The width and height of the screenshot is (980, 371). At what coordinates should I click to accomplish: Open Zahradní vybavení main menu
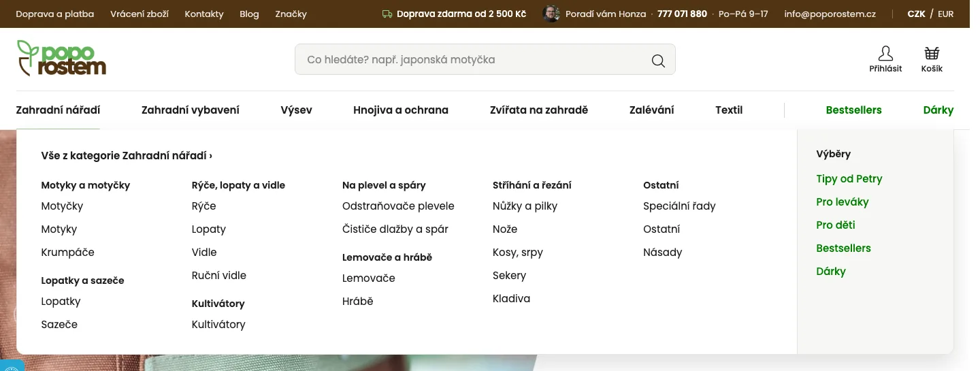[191, 110]
